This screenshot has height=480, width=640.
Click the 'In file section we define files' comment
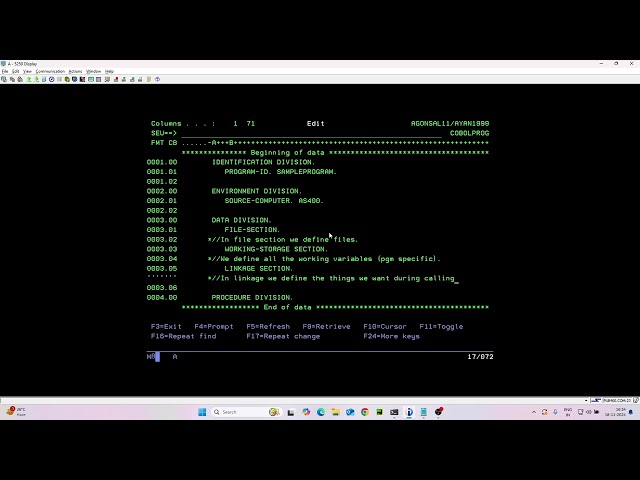point(283,240)
